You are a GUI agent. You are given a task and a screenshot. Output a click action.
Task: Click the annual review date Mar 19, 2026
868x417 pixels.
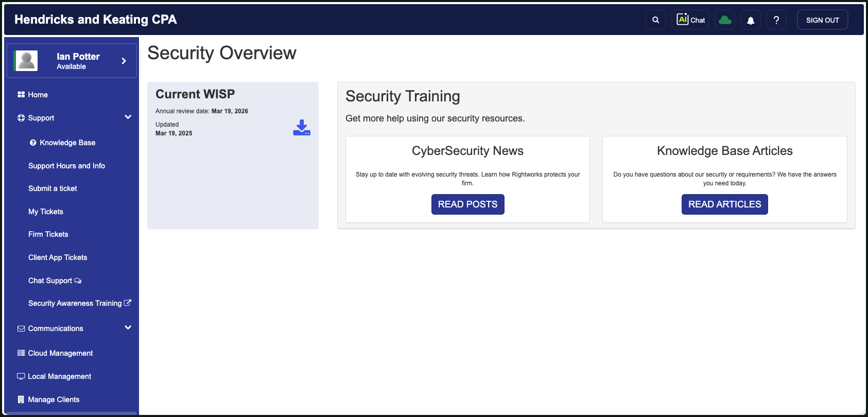click(230, 111)
